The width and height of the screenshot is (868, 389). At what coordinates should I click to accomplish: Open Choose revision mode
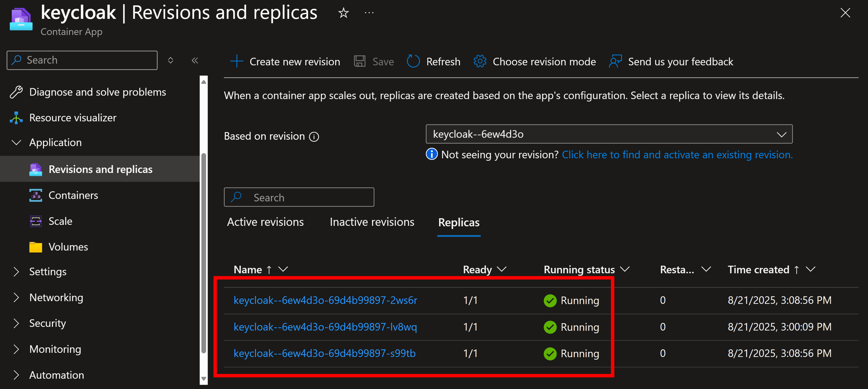click(535, 62)
